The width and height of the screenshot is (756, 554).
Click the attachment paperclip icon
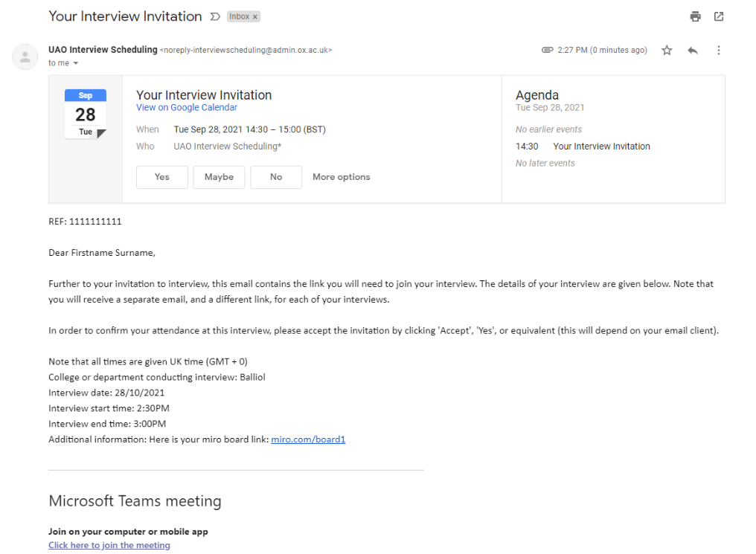[547, 50]
